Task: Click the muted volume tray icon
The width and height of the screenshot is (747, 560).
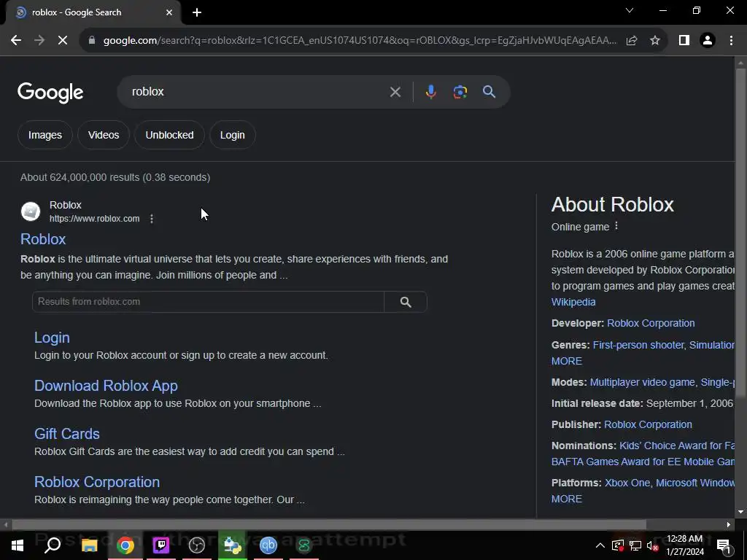Action: (652, 545)
